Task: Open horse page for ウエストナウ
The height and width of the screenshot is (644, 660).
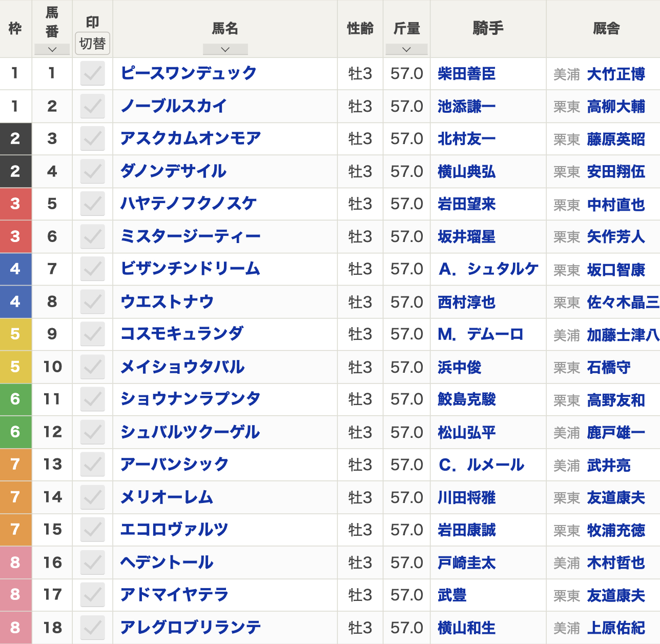Action: 167,301
